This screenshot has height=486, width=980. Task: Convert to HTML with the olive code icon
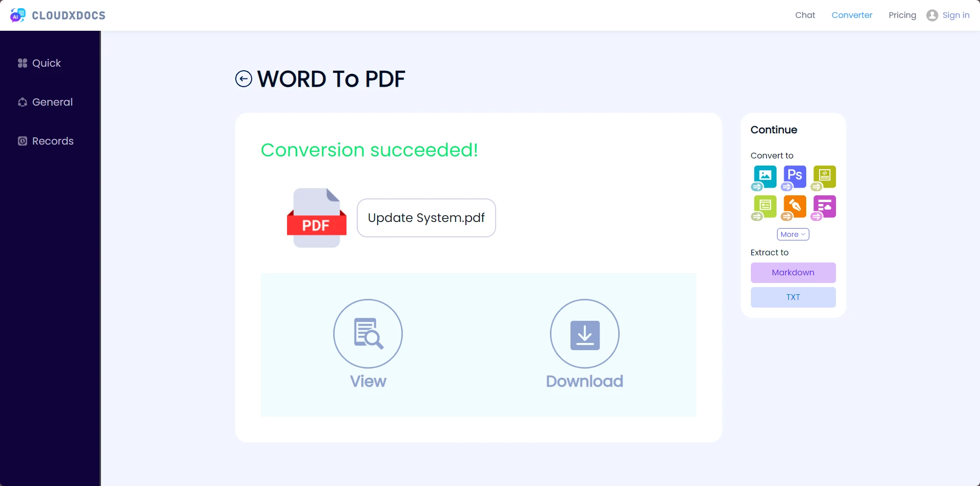(x=823, y=178)
